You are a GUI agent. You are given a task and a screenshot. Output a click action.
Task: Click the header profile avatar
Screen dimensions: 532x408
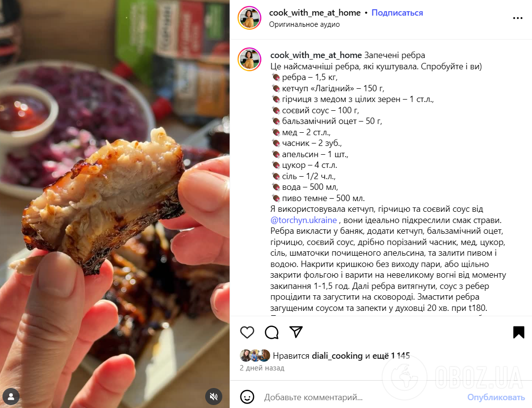tap(249, 18)
